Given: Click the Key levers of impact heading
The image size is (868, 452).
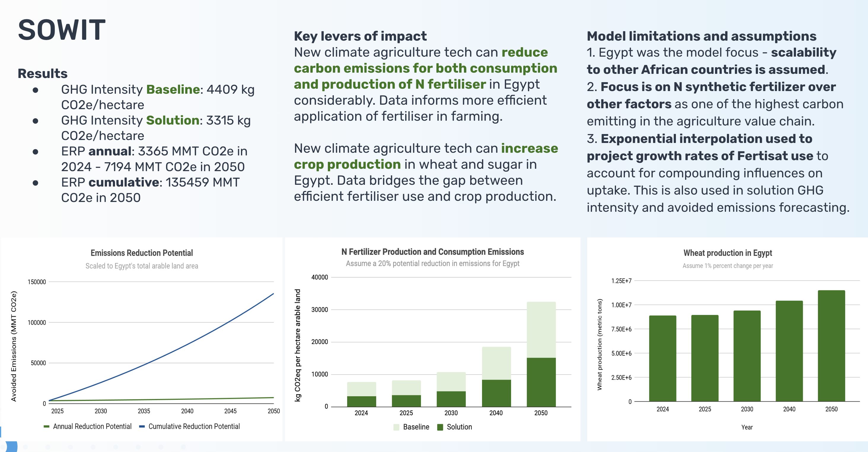Looking at the screenshot, I should 360,36.
